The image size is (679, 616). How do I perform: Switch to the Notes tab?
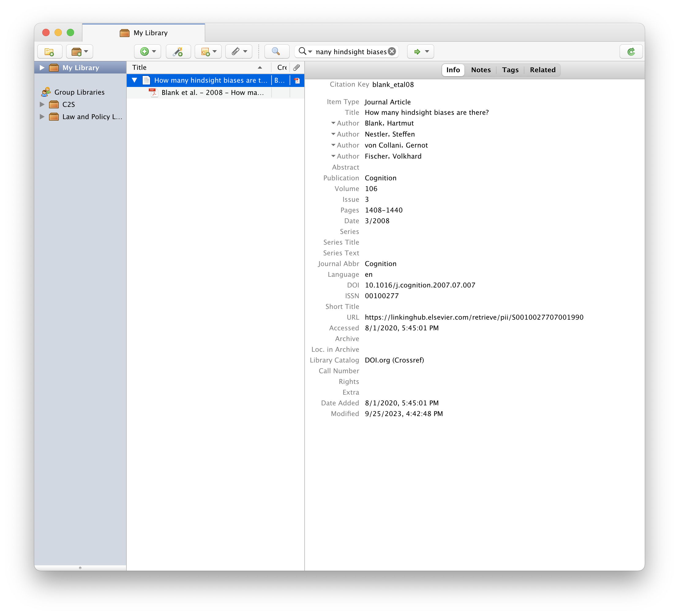(480, 70)
